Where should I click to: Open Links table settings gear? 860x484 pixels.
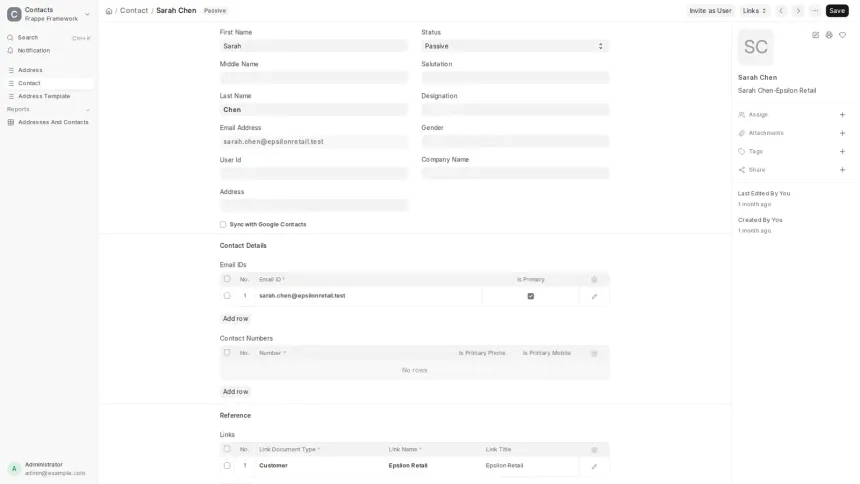coord(594,450)
